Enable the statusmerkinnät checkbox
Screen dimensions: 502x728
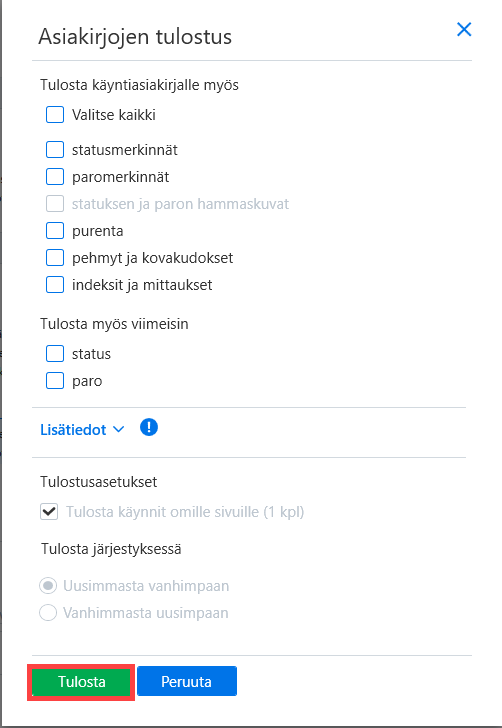(55, 150)
